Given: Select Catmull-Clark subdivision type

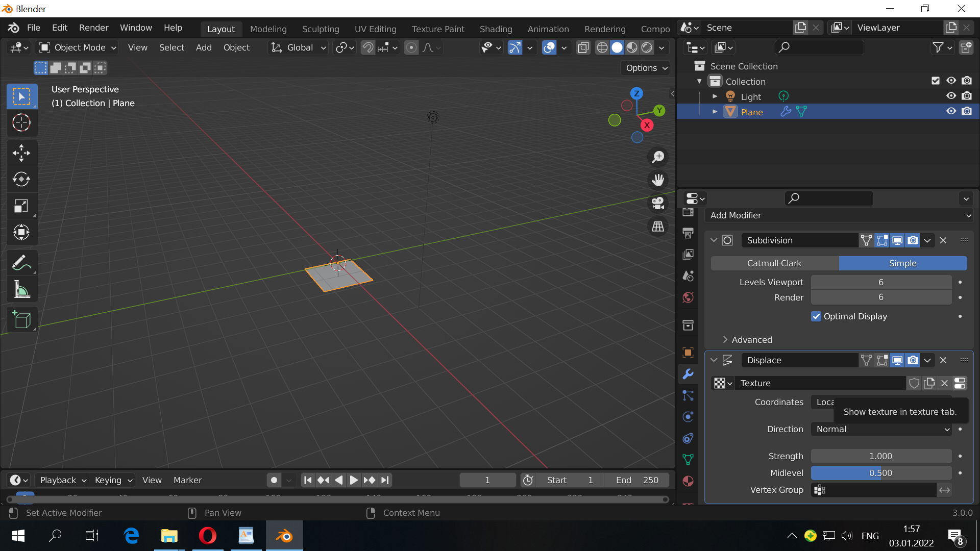Looking at the screenshot, I should tap(774, 263).
